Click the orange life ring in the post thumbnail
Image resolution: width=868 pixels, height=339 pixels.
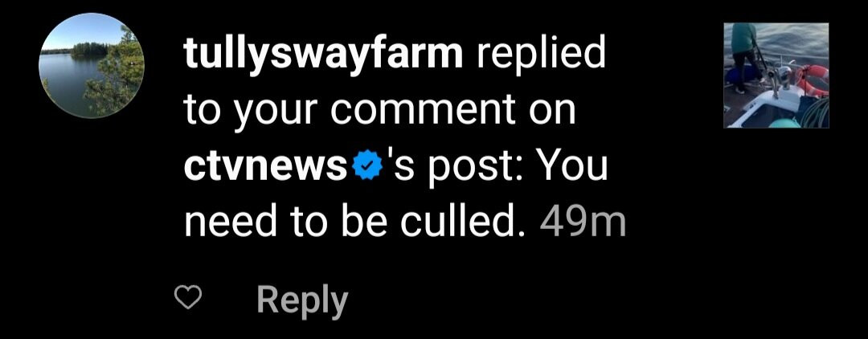pyautogui.click(x=812, y=80)
